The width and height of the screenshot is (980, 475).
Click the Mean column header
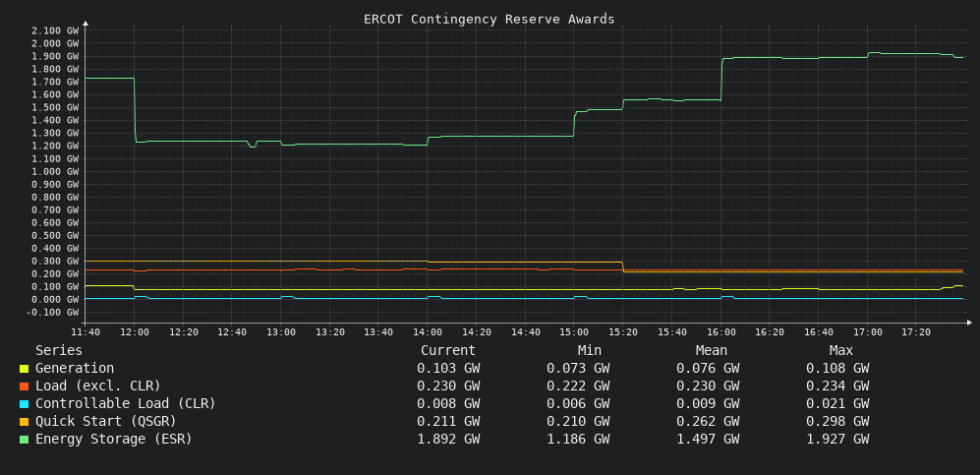click(x=712, y=350)
